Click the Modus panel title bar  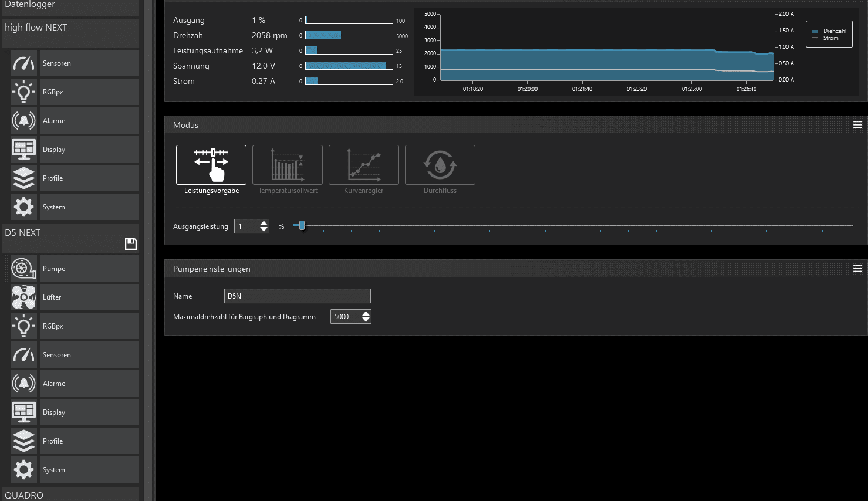coord(516,125)
